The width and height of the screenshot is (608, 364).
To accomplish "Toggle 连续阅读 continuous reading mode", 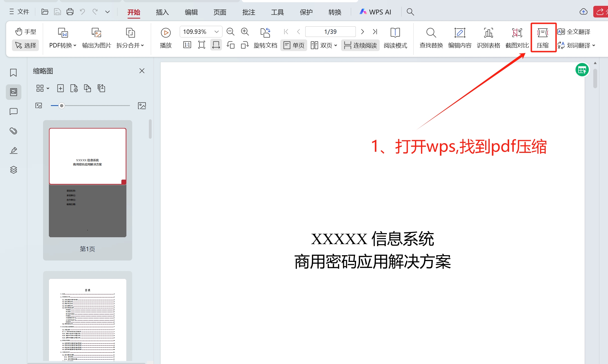I will [360, 45].
